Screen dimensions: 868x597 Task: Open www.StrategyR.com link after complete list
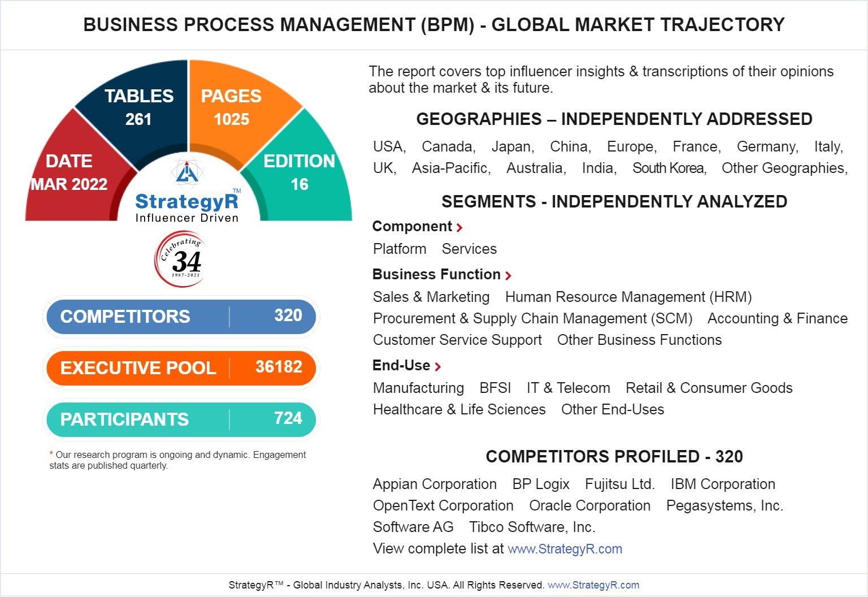[565, 549]
